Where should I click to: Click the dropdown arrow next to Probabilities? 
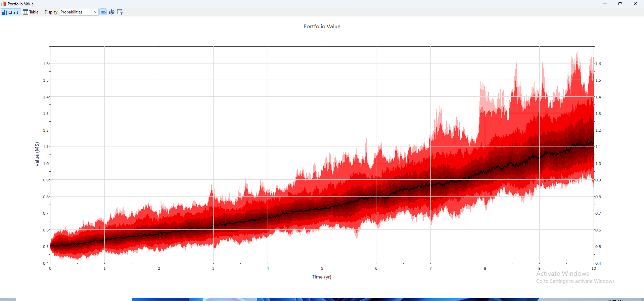tap(95, 12)
